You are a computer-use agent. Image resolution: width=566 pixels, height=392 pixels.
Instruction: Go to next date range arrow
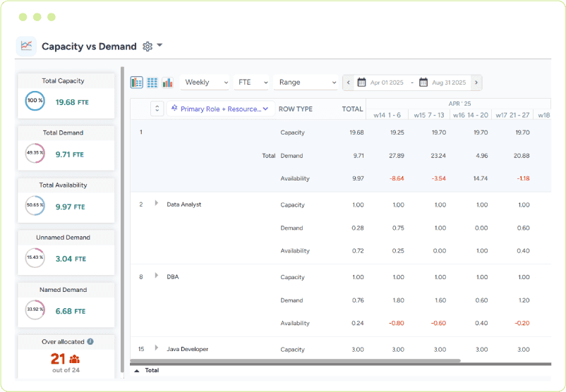click(x=476, y=82)
